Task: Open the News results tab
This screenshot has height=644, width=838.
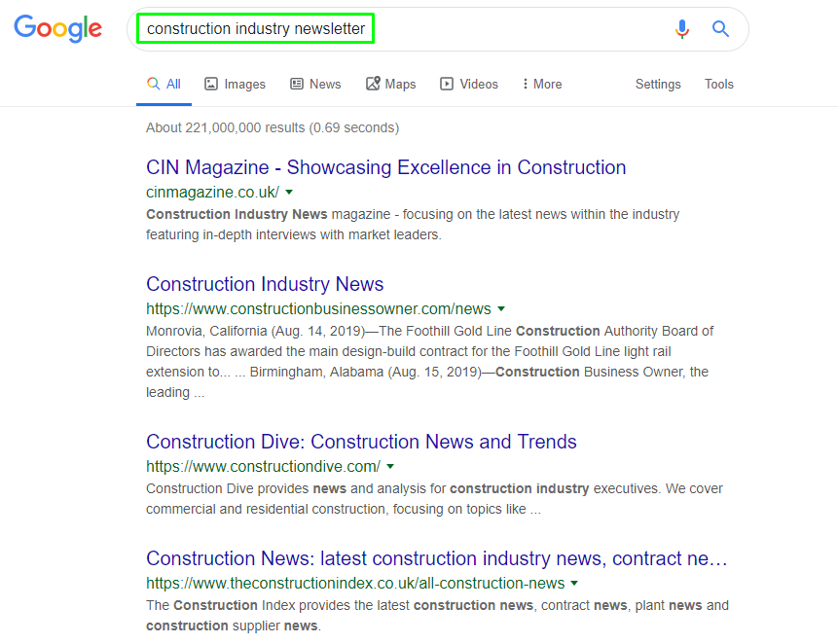Action: [x=315, y=85]
